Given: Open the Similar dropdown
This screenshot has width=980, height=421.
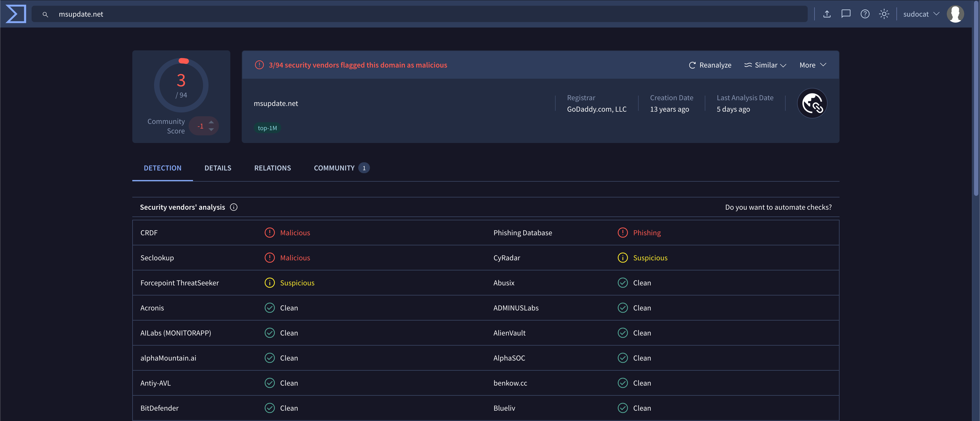Looking at the screenshot, I should [765, 65].
